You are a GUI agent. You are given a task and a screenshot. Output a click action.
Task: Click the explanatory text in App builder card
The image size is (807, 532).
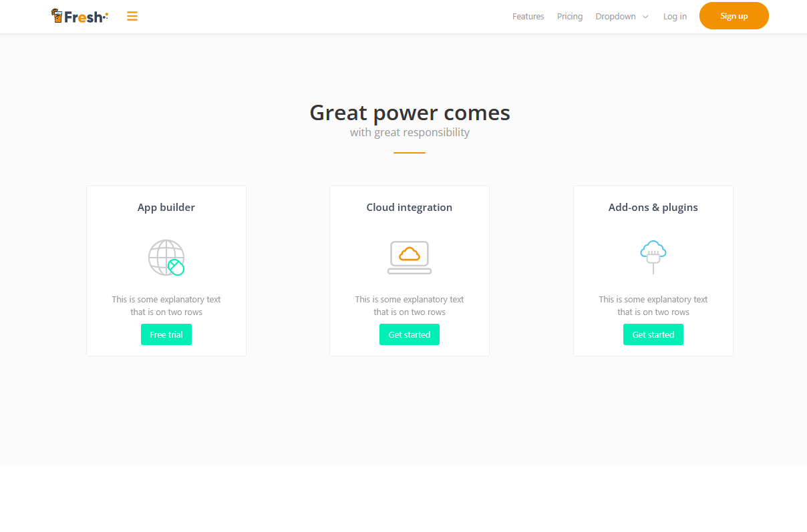pyautogui.click(x=166, y=306)
